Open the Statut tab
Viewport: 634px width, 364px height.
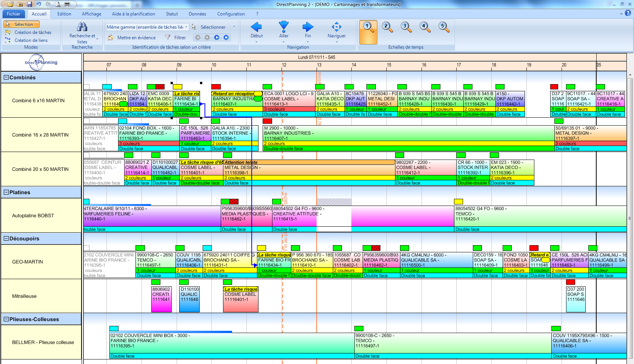(172, 14)
